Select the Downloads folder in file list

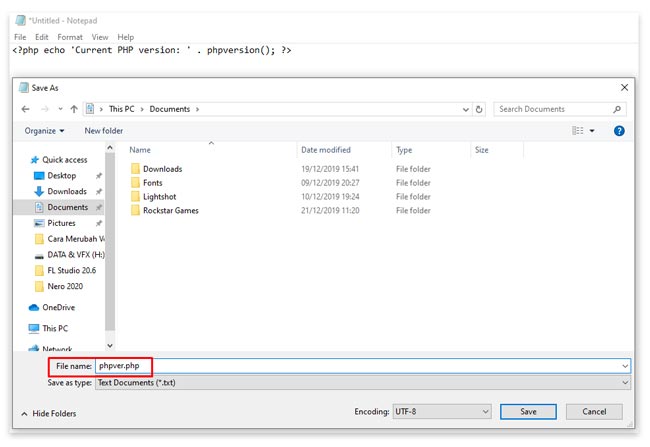(x=162, y=169)
